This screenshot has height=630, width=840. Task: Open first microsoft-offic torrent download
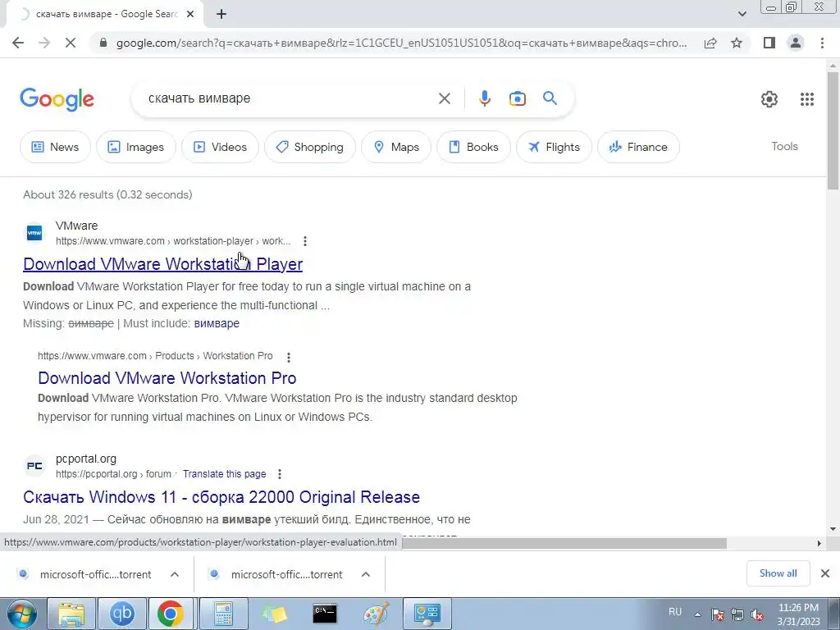85,574
